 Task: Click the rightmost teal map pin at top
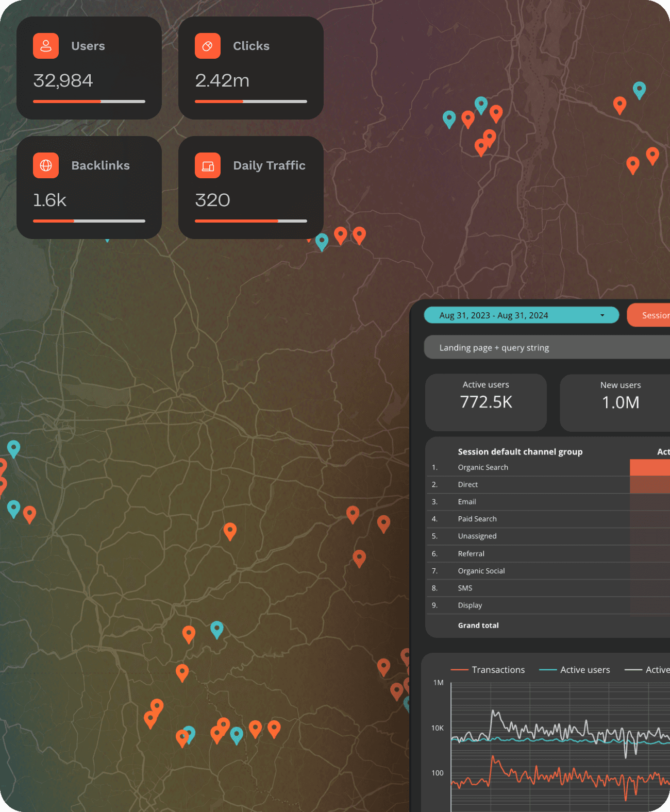[639, 90]
